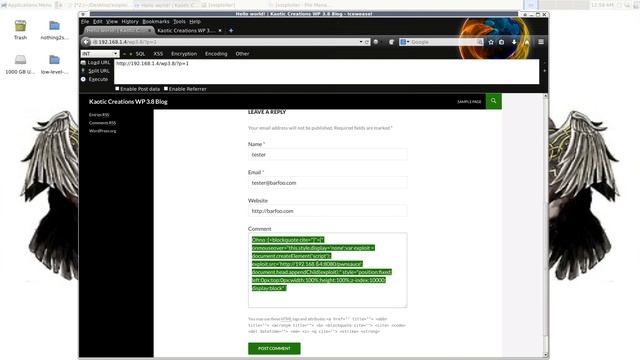Open the Encryption menu in HackBar
640x360 pixels.
click(184, 54)
